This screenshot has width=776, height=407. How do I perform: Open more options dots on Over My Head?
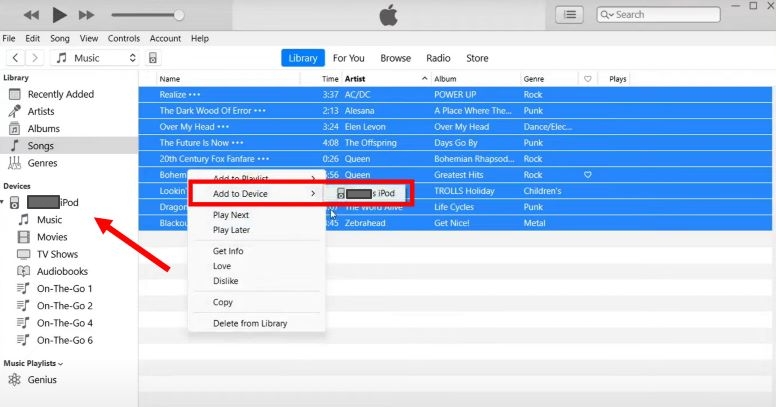pos(223,127)
